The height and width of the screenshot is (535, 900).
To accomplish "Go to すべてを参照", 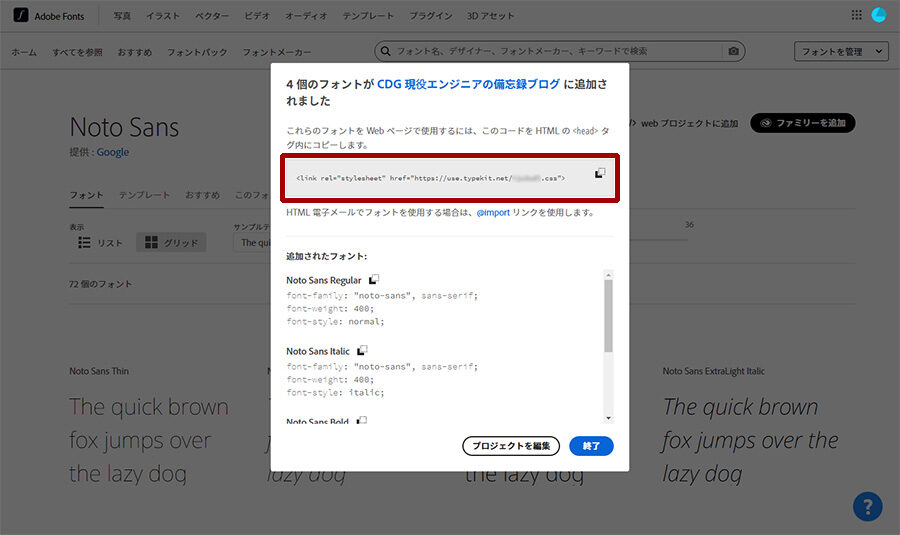I will (77, 52).
